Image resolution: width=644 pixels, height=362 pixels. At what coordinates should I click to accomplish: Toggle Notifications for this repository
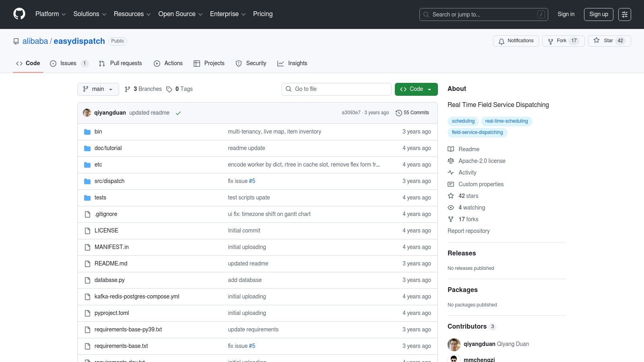[x=516, y=41]
